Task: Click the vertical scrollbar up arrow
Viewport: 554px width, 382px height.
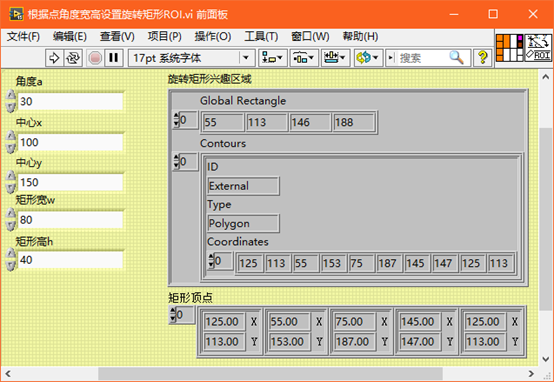Action: 546,77
